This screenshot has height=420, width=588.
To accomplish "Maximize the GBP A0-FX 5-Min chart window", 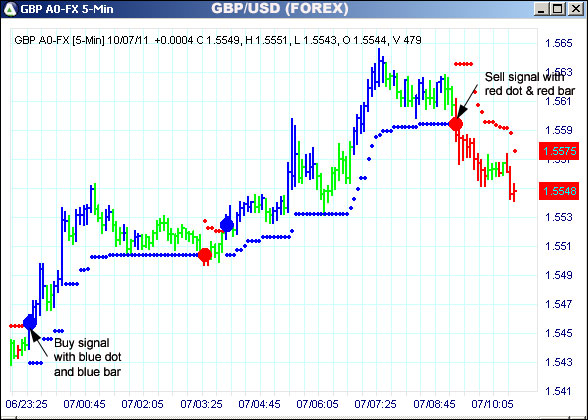I will click(x=558, y=9).
